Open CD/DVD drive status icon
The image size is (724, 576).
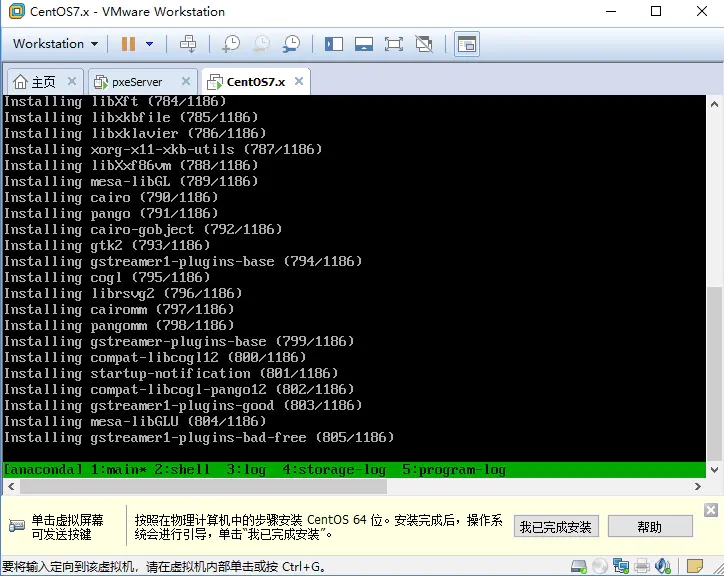tap(599, 566)
